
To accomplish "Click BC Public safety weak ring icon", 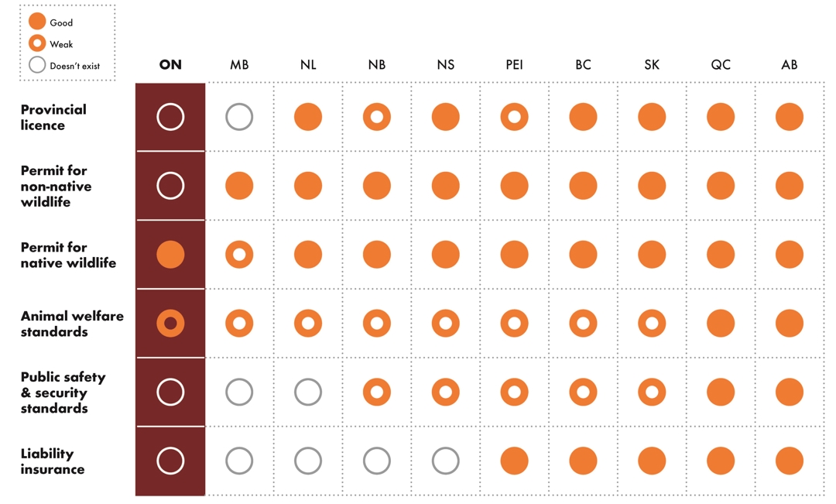I will [x=583, y=392].
